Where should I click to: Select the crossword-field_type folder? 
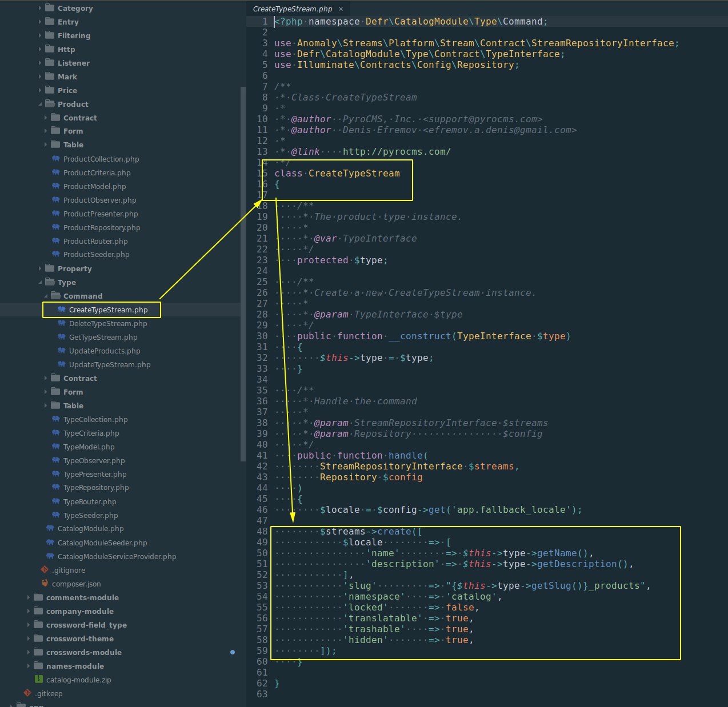click(x=86, y=625)
